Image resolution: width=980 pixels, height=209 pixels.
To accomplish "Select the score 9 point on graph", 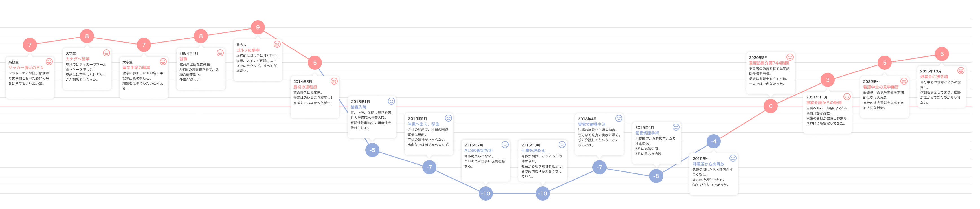I will click(x=258, y=27).
